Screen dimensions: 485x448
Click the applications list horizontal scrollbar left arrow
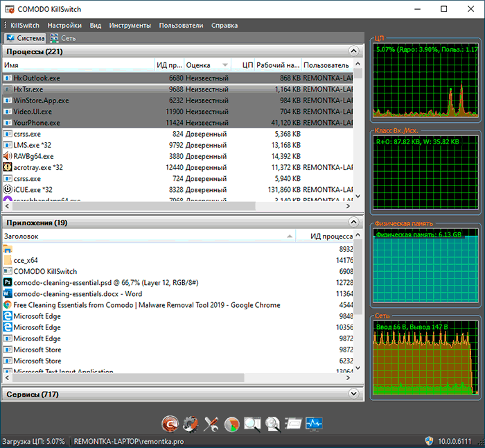[8, 378]
